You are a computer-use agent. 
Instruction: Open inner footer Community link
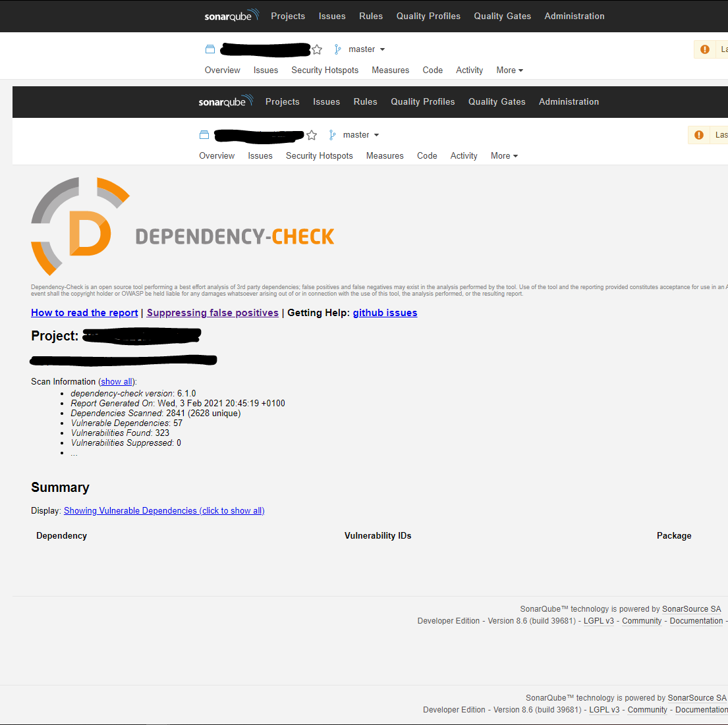click(642, 621)
